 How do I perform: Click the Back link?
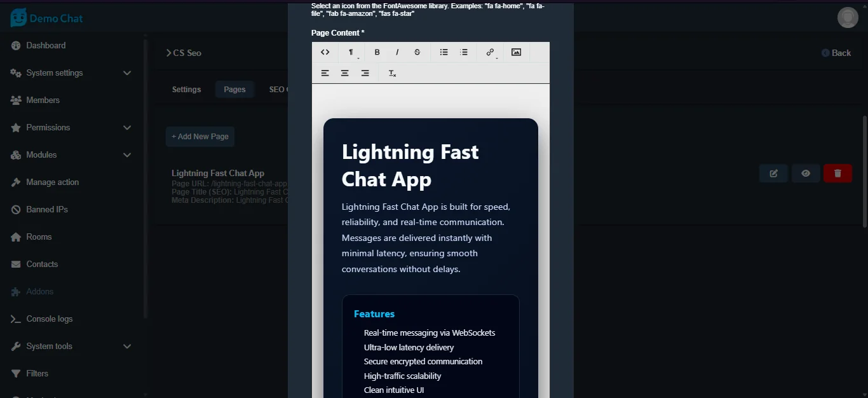pos(836,53)
